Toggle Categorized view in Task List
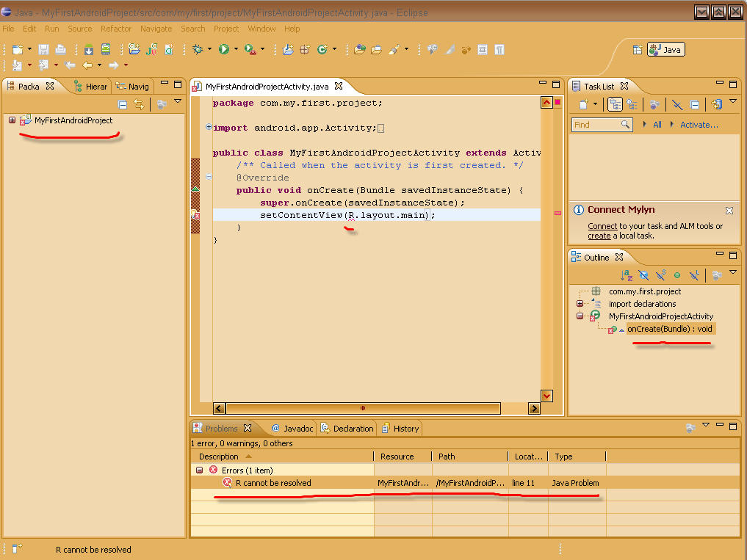 click(615, 104)
